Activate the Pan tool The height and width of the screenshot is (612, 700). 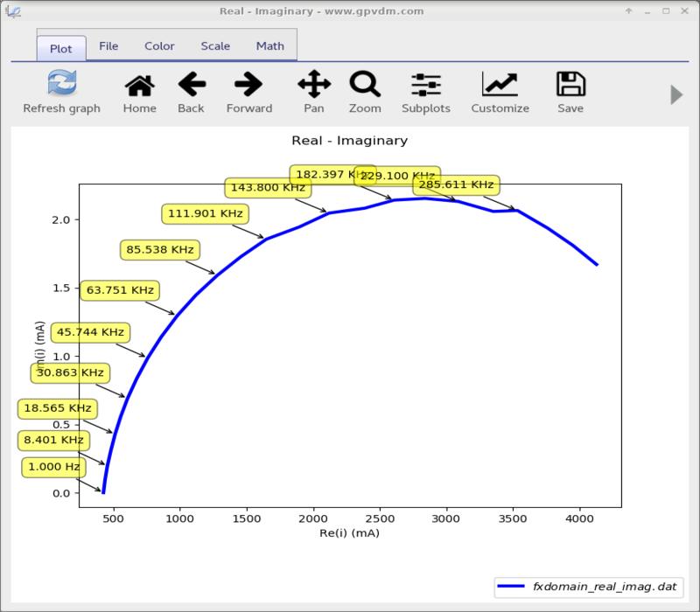(313, 86)
